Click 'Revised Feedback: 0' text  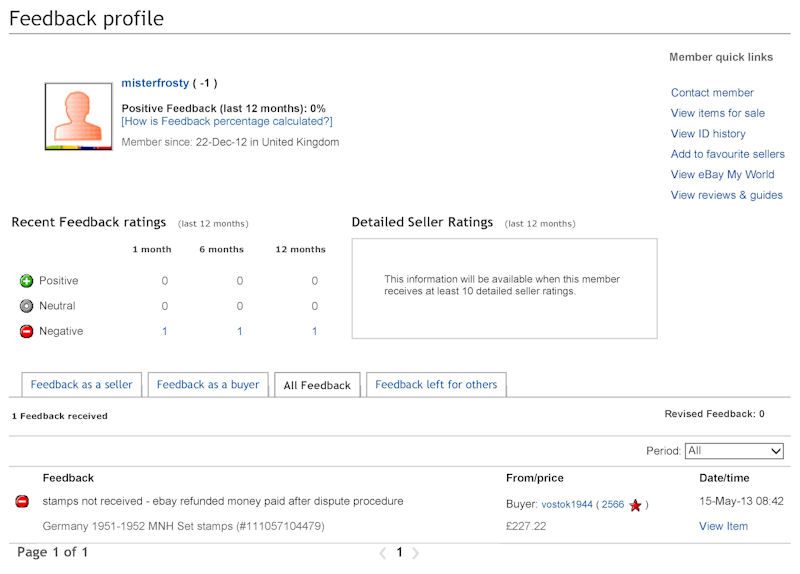(714, 414)
